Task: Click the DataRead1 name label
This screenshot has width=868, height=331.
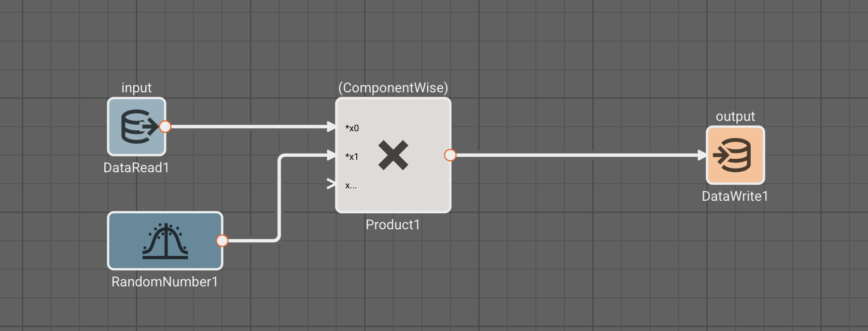Action: click(x=136, y=168)
